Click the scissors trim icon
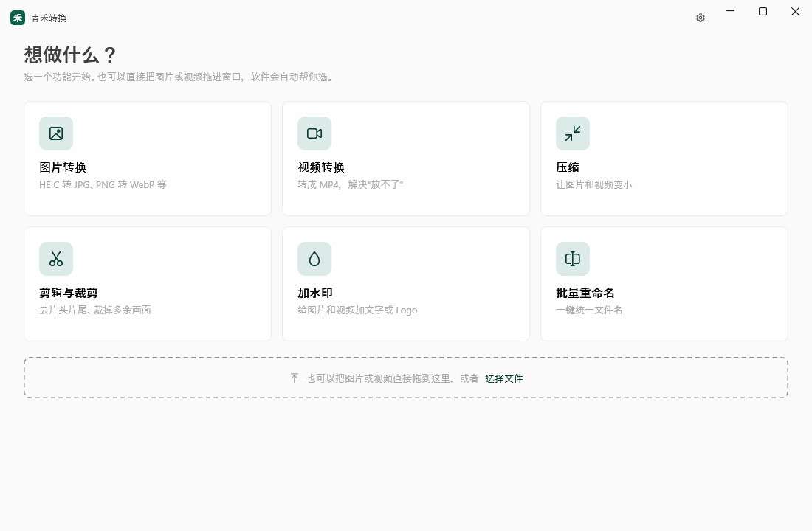This screenshot has width=812, height=531. (x=56, y=259)
